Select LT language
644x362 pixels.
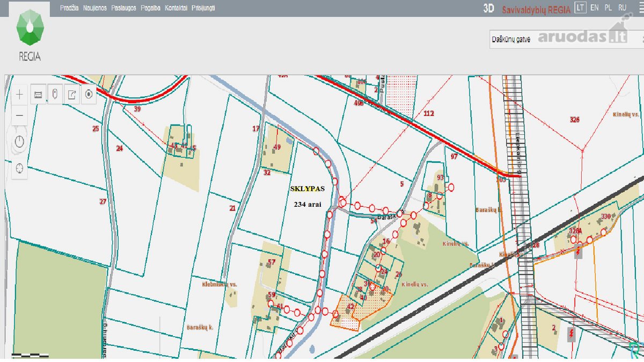pyautogui.click(x=580, y=8)
